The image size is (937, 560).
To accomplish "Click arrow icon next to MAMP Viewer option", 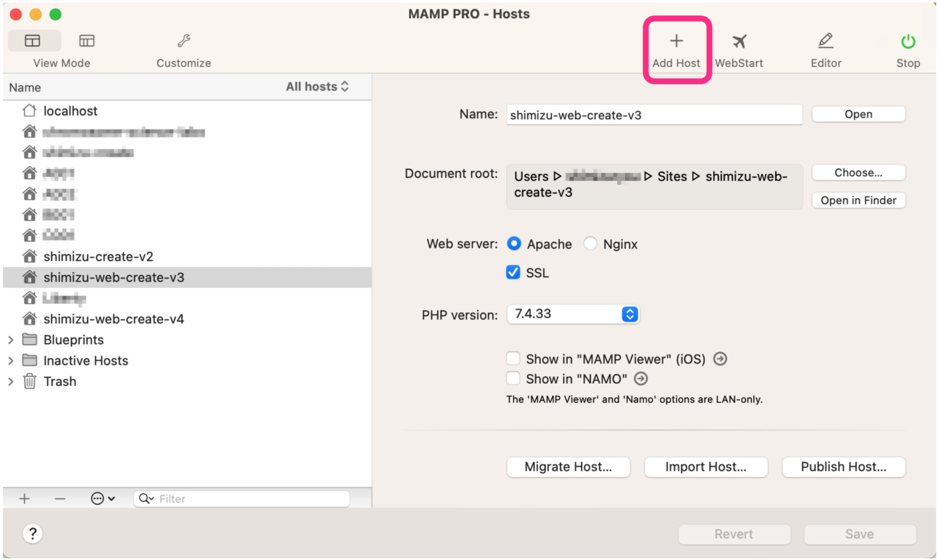I will (720, 359).
